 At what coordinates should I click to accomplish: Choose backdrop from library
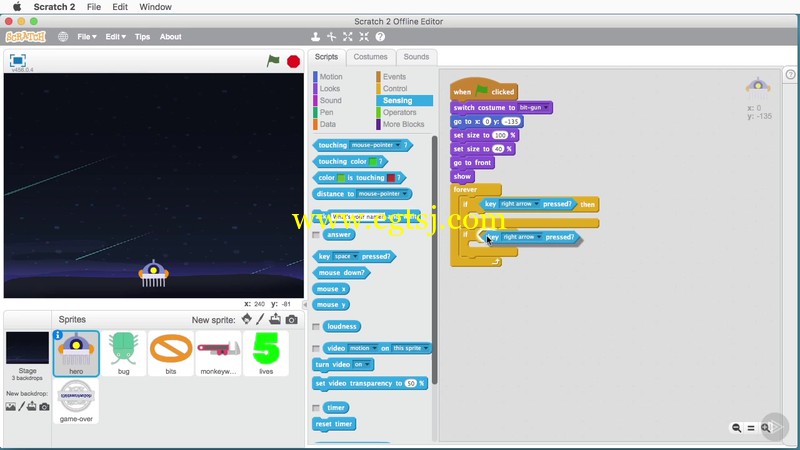pos(10,407)
